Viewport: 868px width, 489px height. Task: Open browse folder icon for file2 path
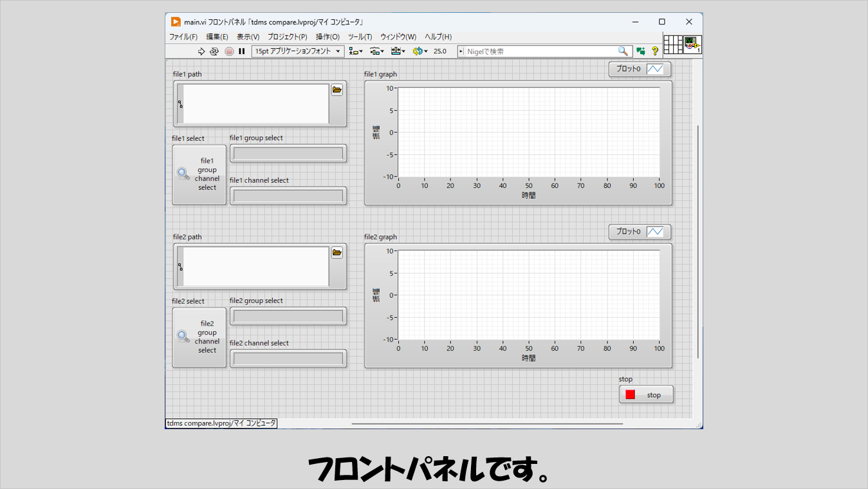tap(337, 253)
